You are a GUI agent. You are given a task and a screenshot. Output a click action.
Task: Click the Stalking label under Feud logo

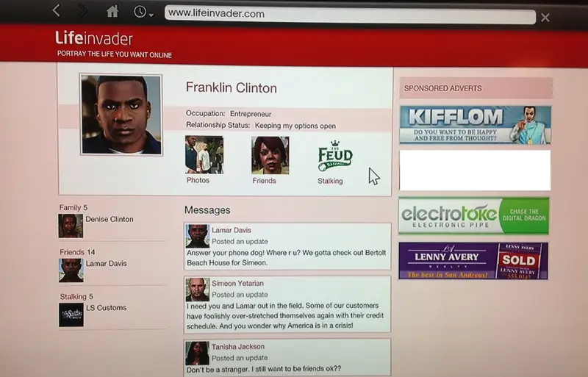click(x=330, y=182)
